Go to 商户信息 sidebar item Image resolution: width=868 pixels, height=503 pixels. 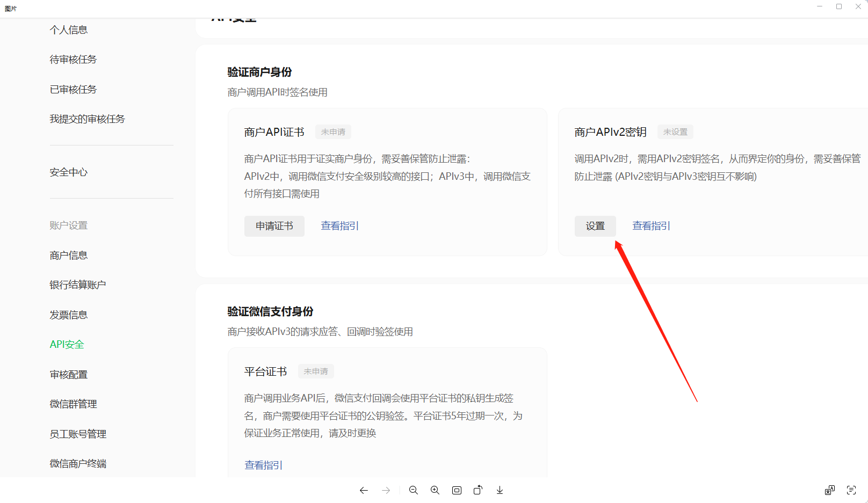(68, 256)
